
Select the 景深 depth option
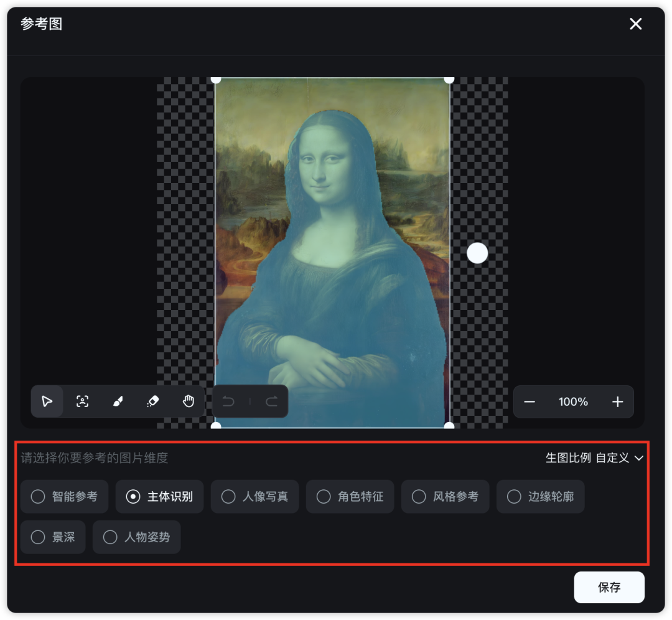click(x=53, y=537)
